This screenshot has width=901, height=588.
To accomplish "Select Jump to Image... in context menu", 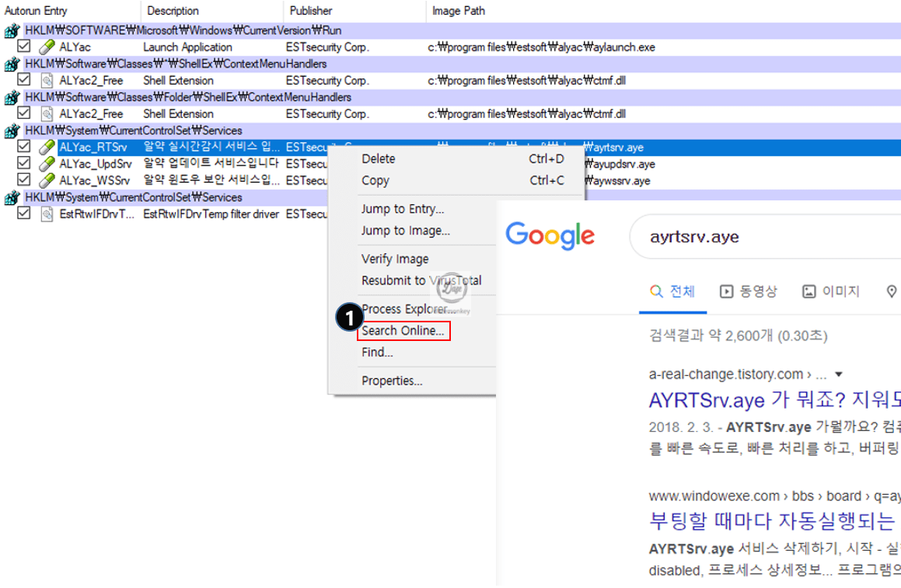I will point(405,231).
